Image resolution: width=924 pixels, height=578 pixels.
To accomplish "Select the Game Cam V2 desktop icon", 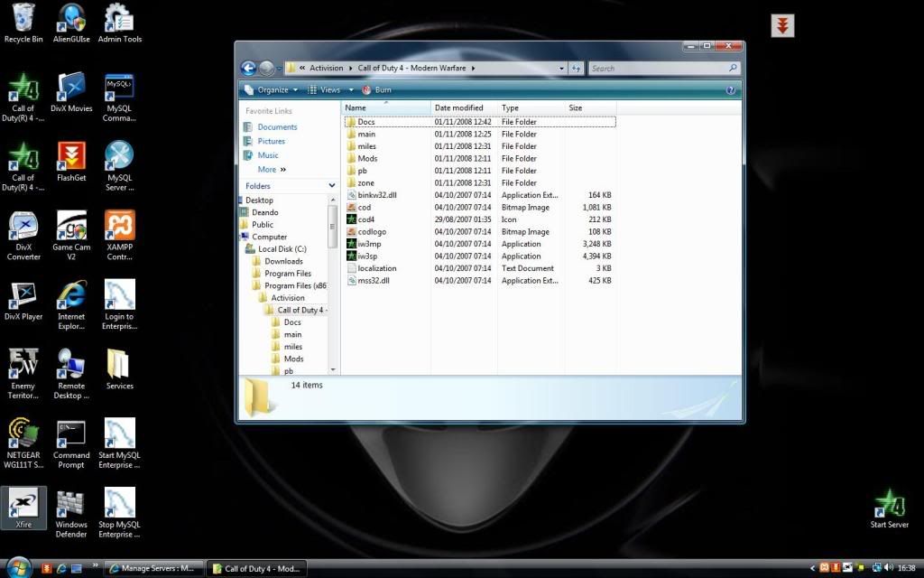I will pos(71,236).
